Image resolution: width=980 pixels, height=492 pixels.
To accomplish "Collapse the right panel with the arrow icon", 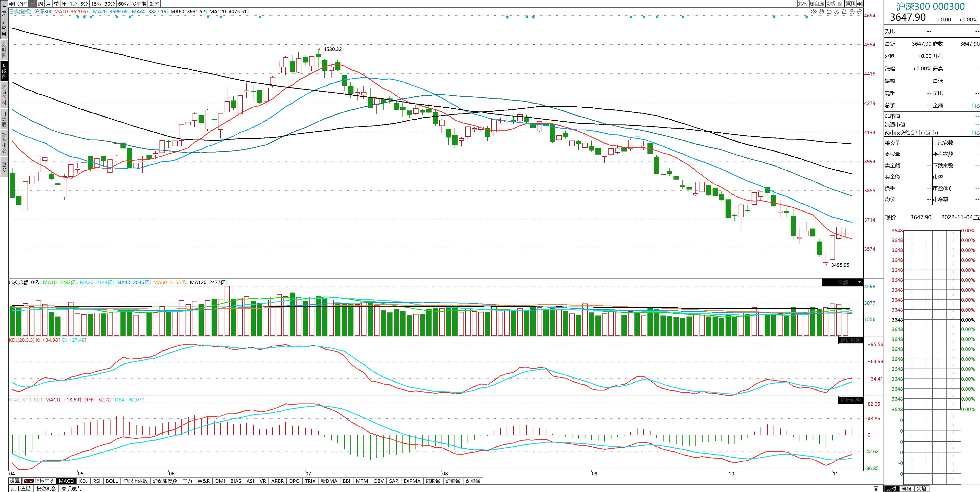I will 859,3.
